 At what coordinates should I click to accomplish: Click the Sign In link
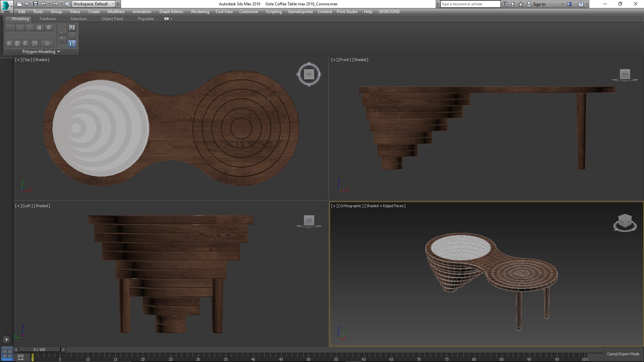click(x=539, y=4)
